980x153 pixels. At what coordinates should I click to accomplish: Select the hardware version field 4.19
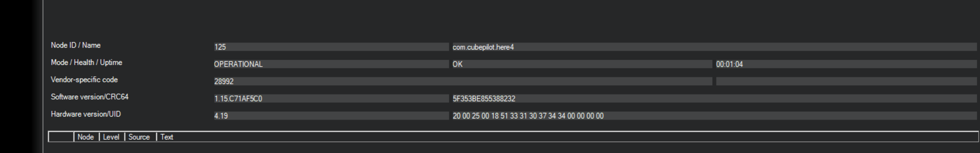[x=331, y=115]
